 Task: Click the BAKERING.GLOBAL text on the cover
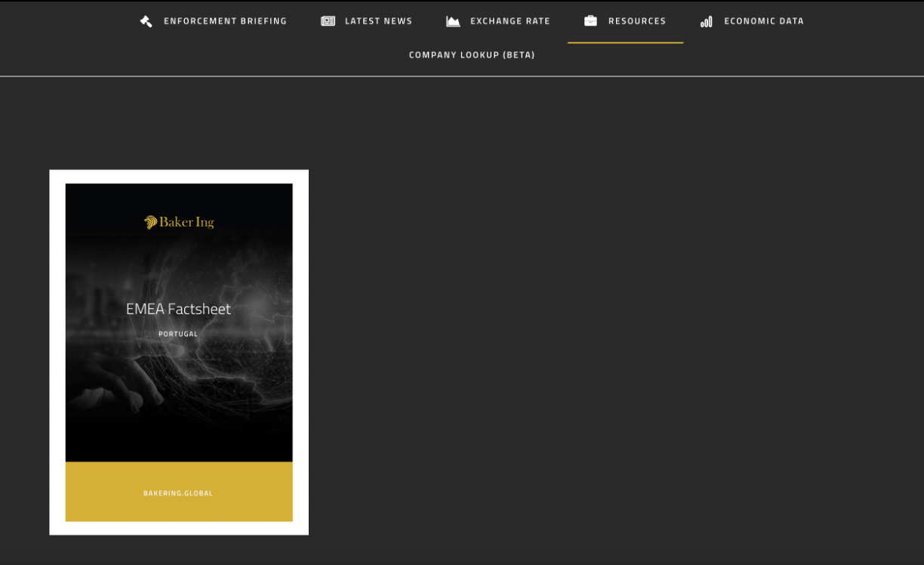(x=178, y=493)
